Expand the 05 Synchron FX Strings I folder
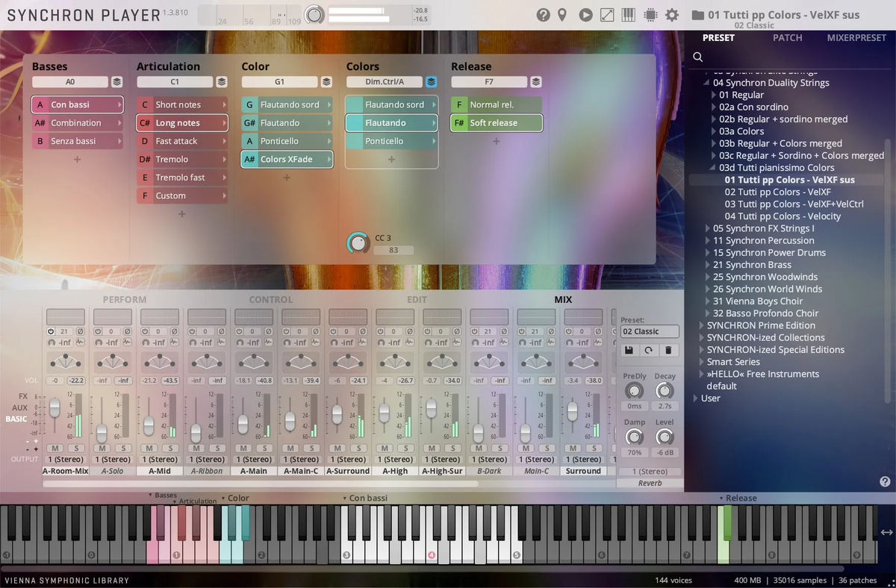 pos(707,228)
